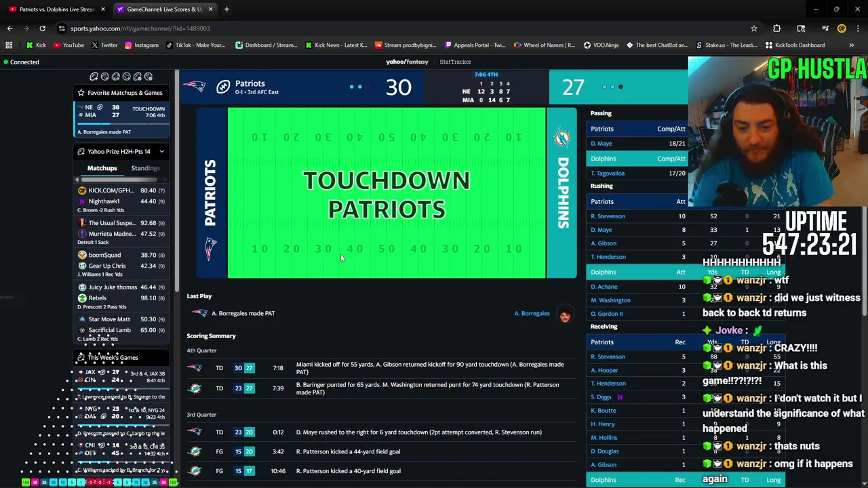Open S. Diggs in Patriots receiving

[x=601, y=397]
